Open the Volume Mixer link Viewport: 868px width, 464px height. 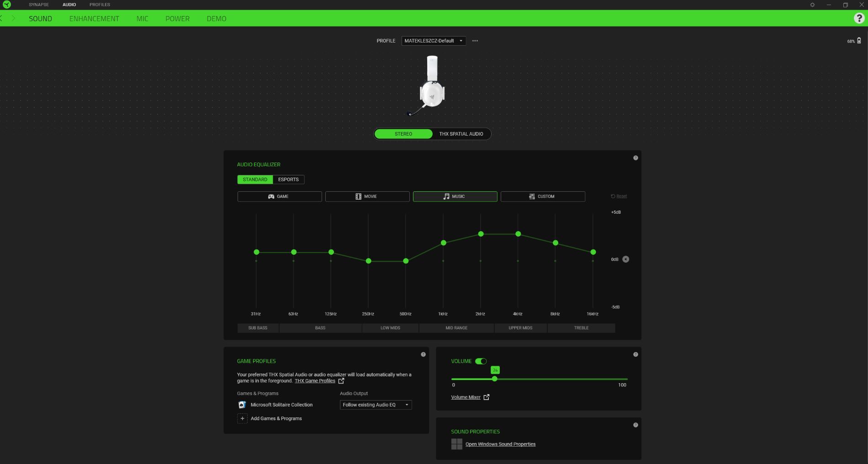coord(466,397)
